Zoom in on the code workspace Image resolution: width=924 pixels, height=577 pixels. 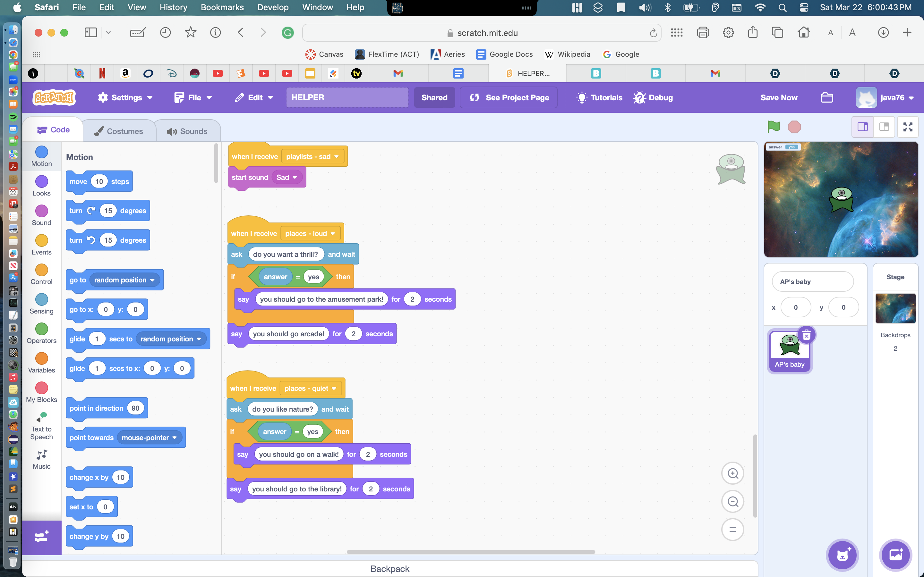732,473
